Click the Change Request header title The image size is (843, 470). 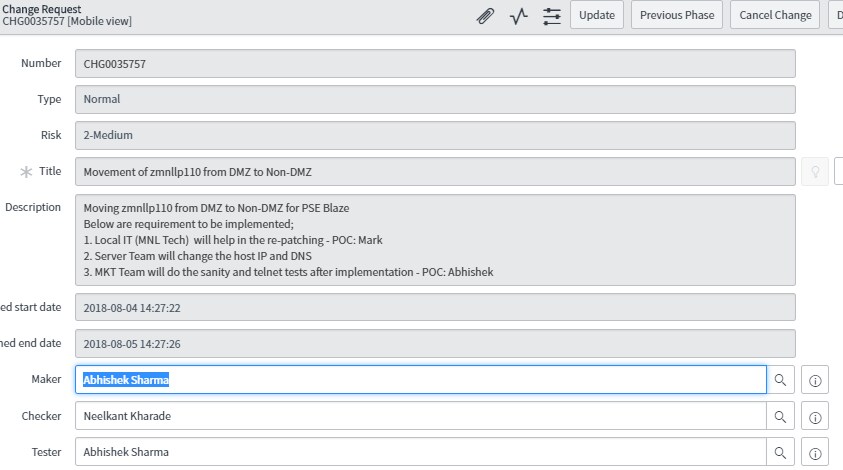41,9
